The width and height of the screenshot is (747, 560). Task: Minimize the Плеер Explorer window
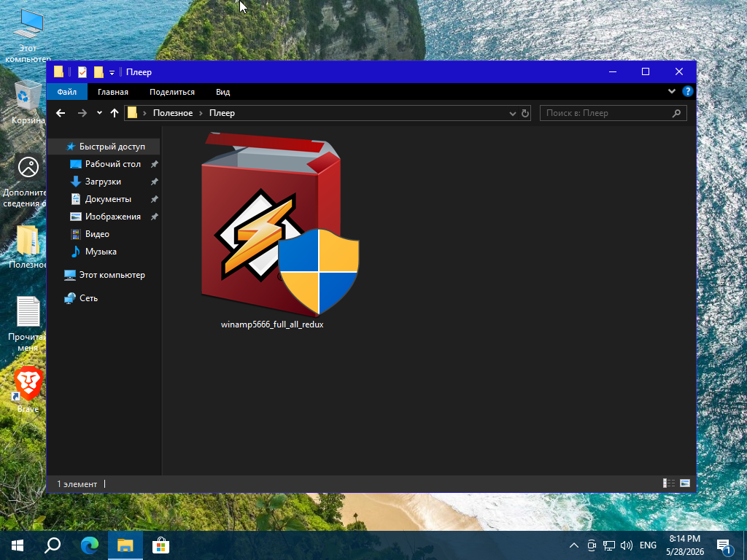[x=613, y=72]
